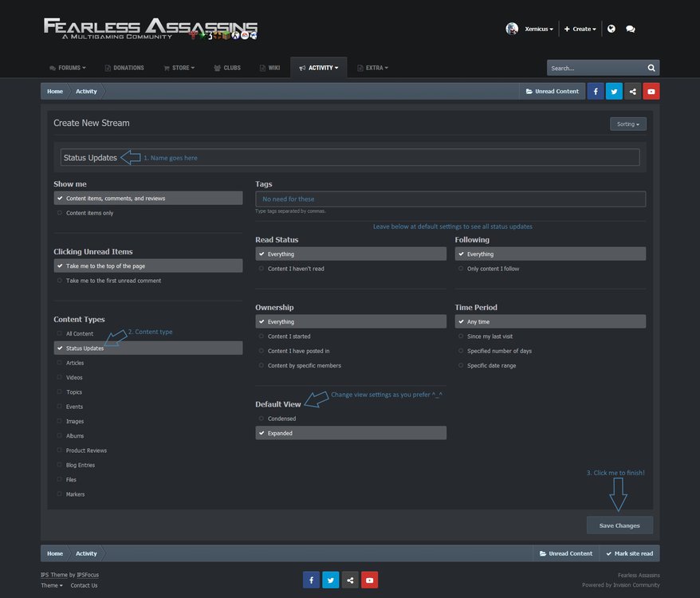The height and width of the screenshot is (598, 700).
Task: Open the Sorting dropdown
Action: [628, 124]
